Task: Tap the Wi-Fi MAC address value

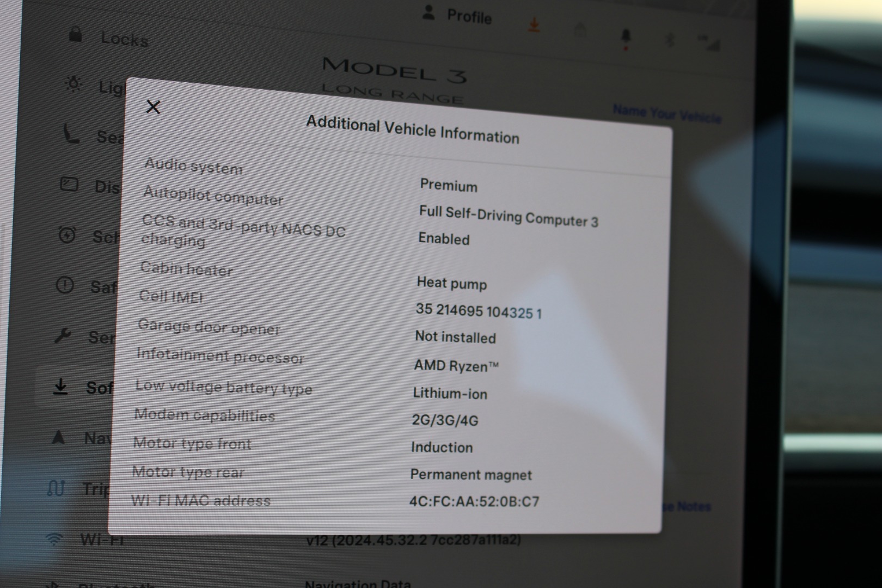Action: point(474,501)
